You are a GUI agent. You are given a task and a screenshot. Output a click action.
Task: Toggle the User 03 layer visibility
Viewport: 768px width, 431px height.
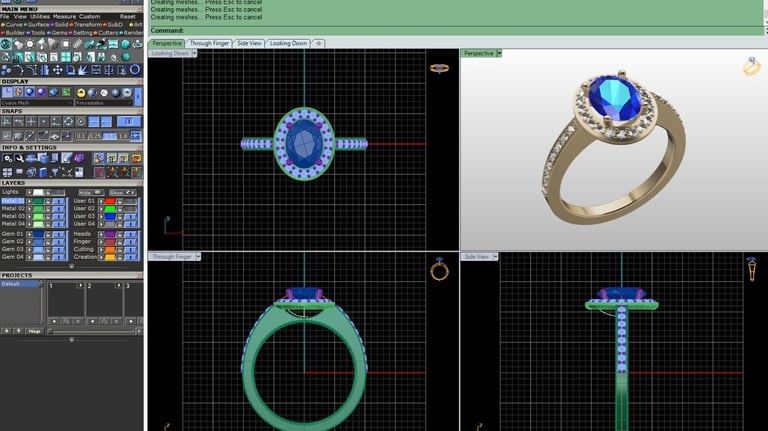pos(130,216)
